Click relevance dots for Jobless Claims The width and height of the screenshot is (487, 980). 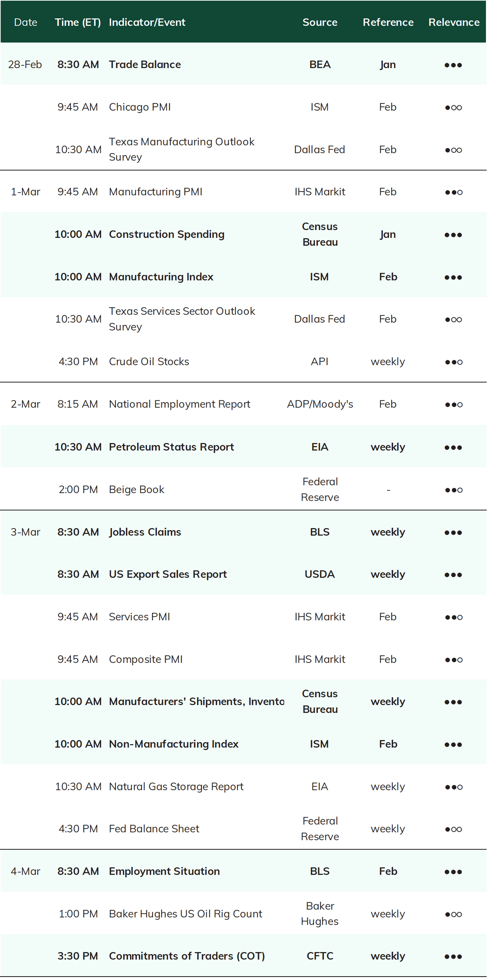click(453, 533)
